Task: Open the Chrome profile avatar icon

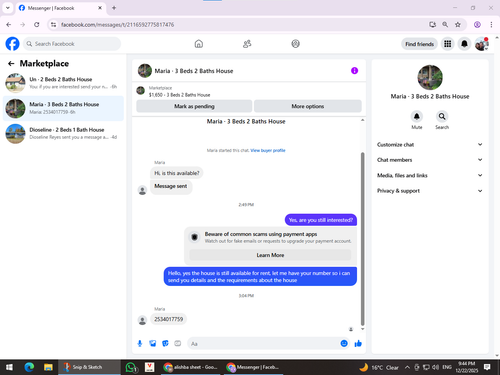Action: point(477,24)
